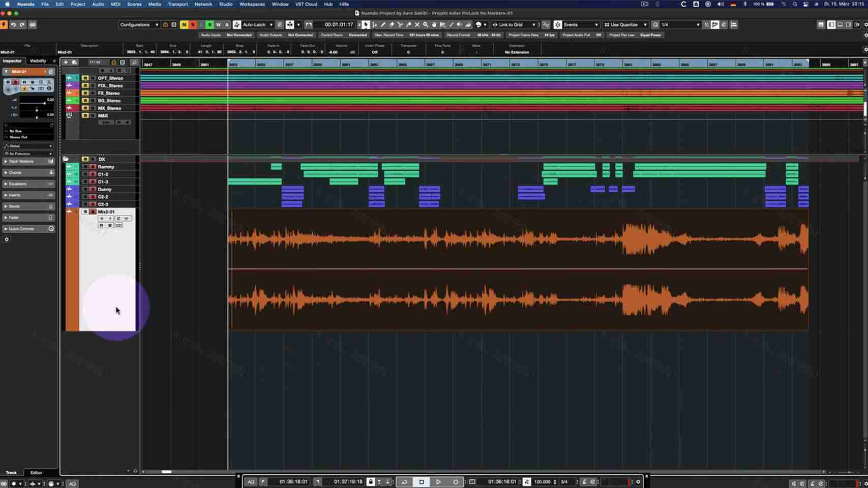Open the Auto-Latch automation mode dropdown
The image size is (868, 488).
pyautogui.click(x=257, y=24)
